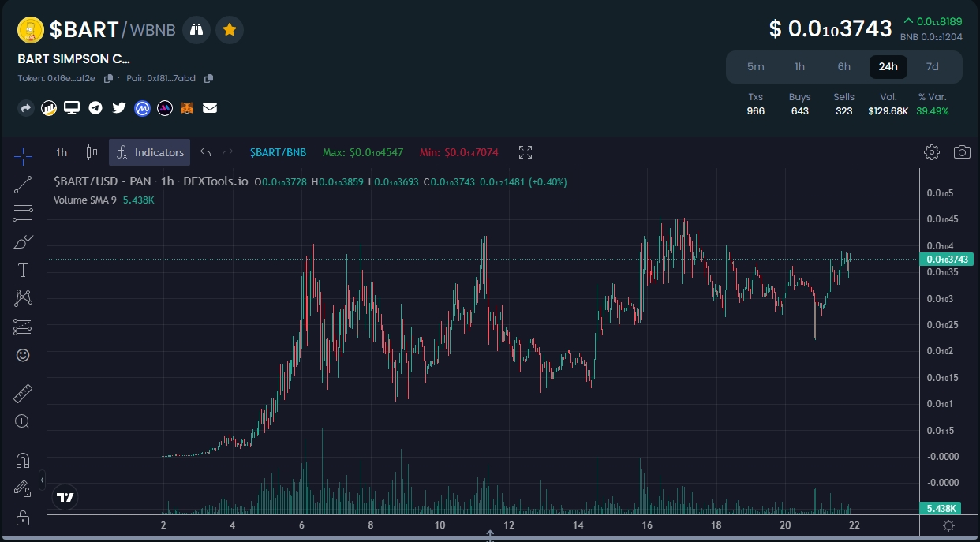
Task: Select the ruler measure tool
Action: coord(23,393)
